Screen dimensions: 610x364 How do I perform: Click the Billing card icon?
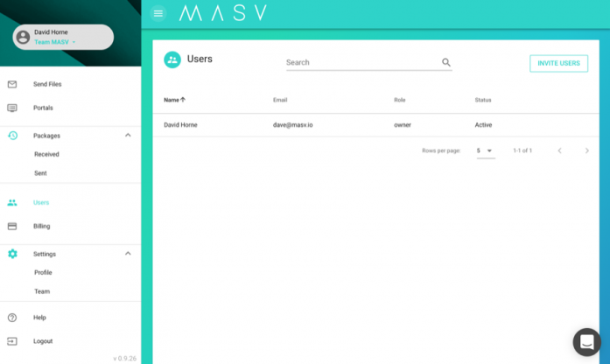(12, 227)
